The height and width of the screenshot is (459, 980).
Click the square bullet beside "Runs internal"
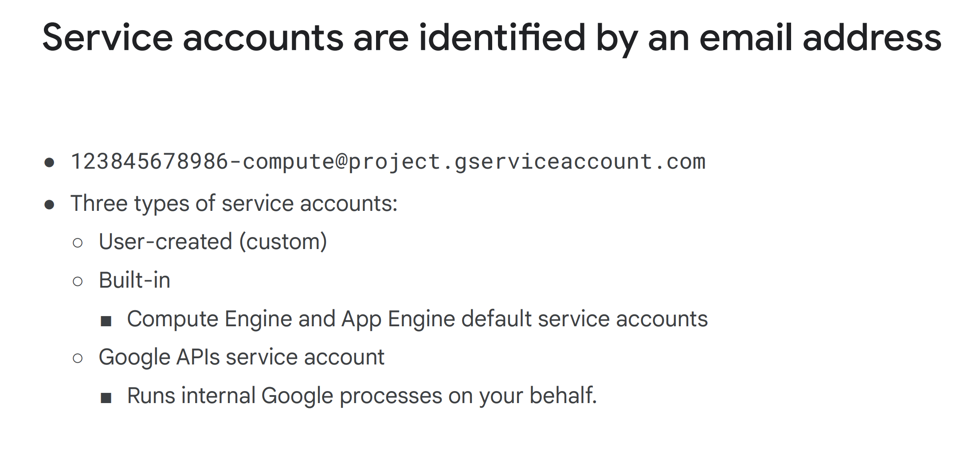pos(106,397)
